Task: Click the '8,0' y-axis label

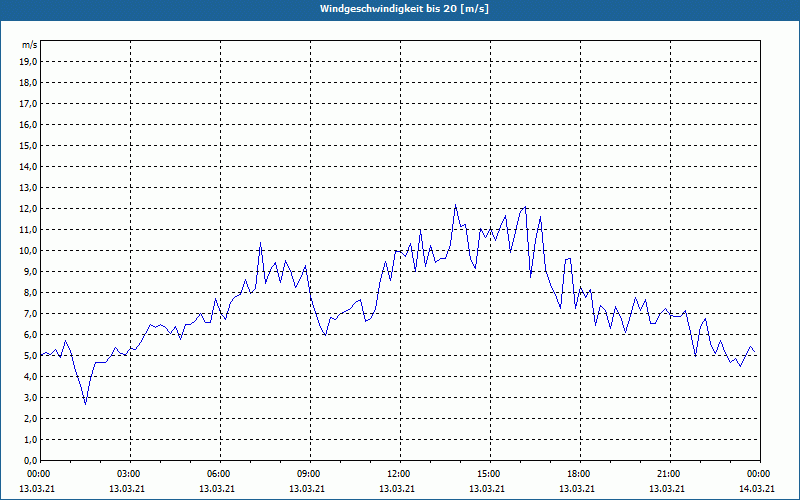Action: click(30, 293)
